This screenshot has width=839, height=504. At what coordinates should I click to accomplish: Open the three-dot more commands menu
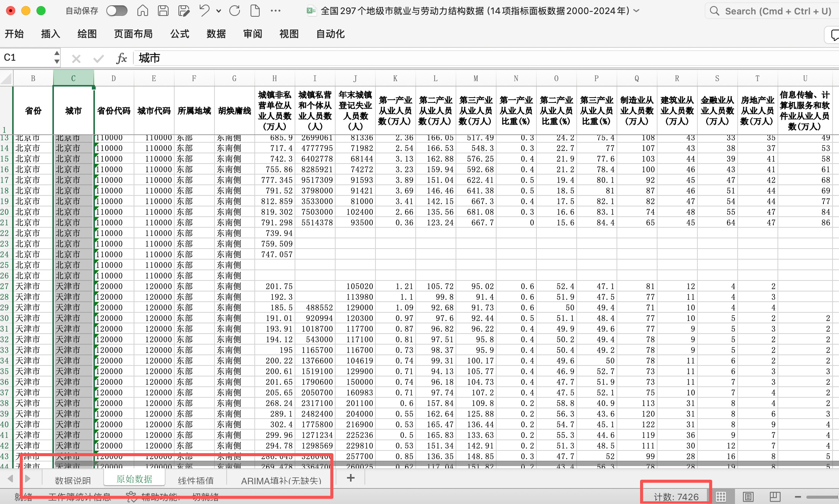276,11
